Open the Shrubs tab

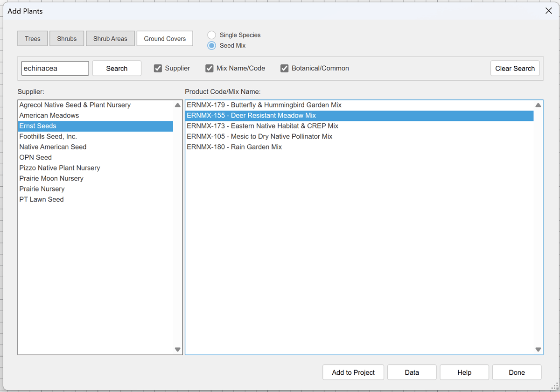tap(67, 39)
